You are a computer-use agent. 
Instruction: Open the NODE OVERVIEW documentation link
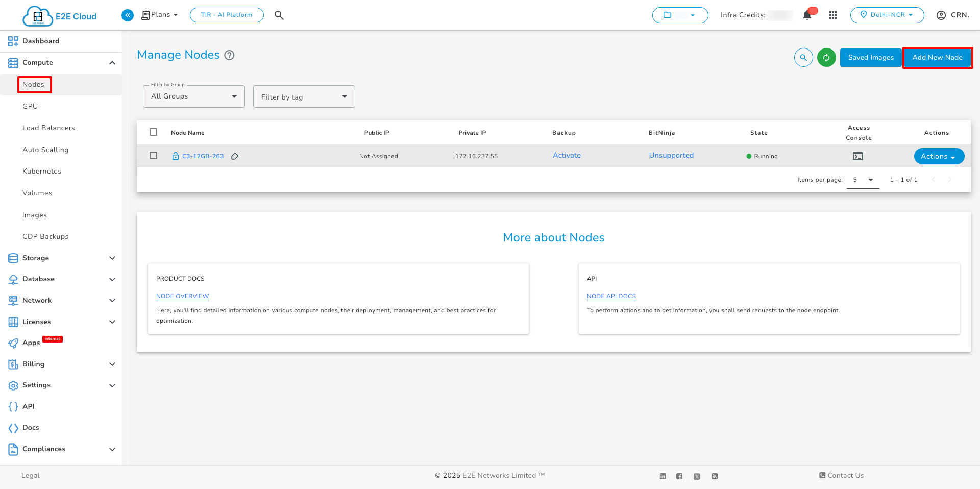(182, 296)
